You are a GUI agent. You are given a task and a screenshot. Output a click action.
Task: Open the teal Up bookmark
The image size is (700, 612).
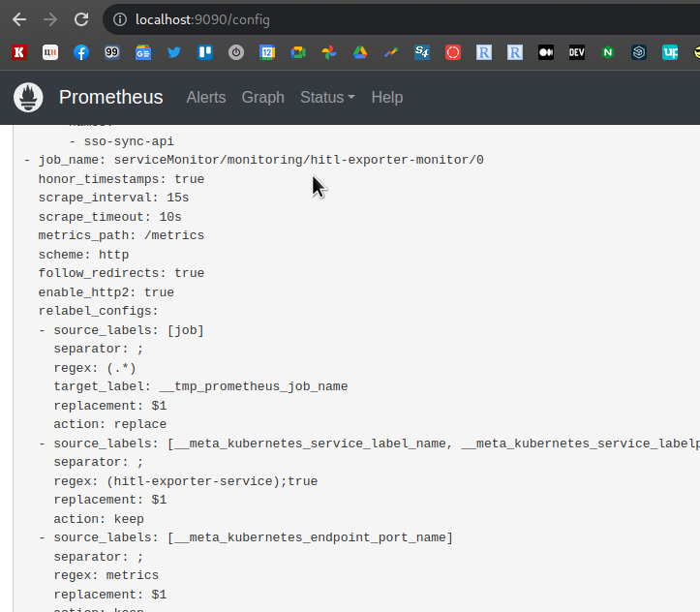click(670, 52)
